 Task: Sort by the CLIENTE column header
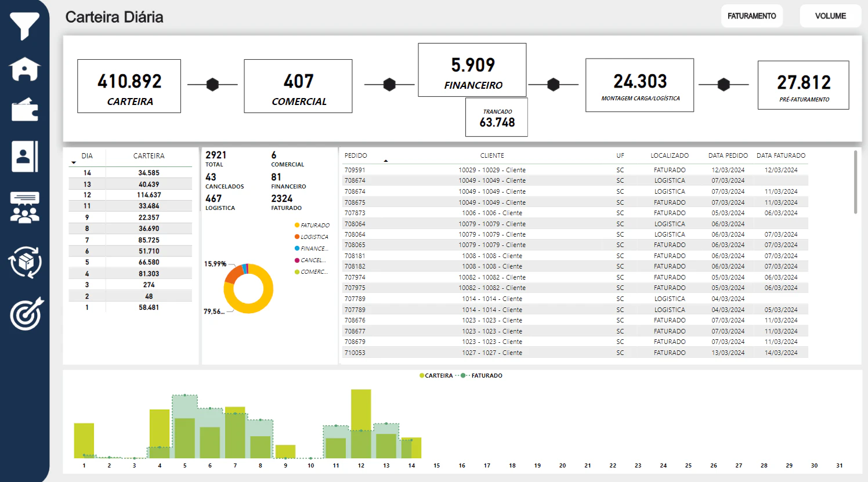click(x=492, y=155)
